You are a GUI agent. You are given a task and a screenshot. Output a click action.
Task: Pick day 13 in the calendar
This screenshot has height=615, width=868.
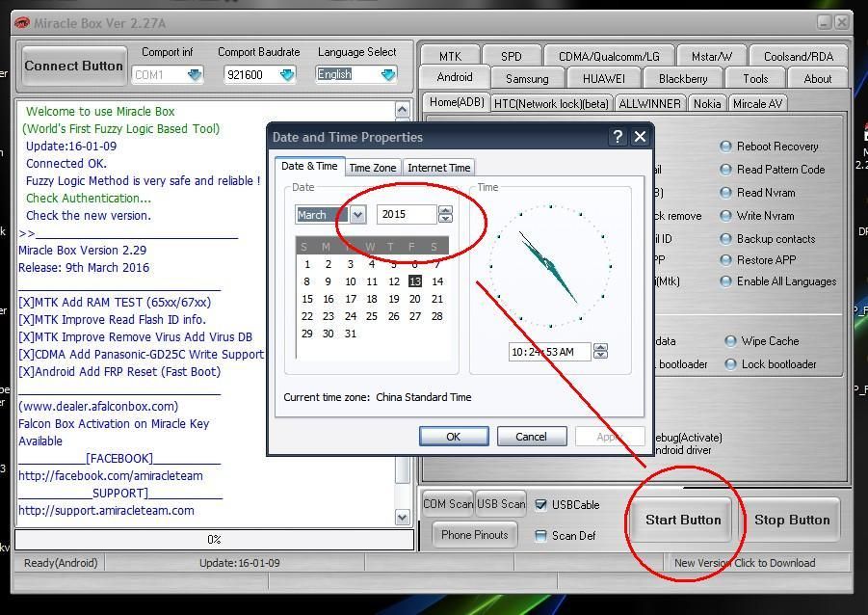point(415,281)
